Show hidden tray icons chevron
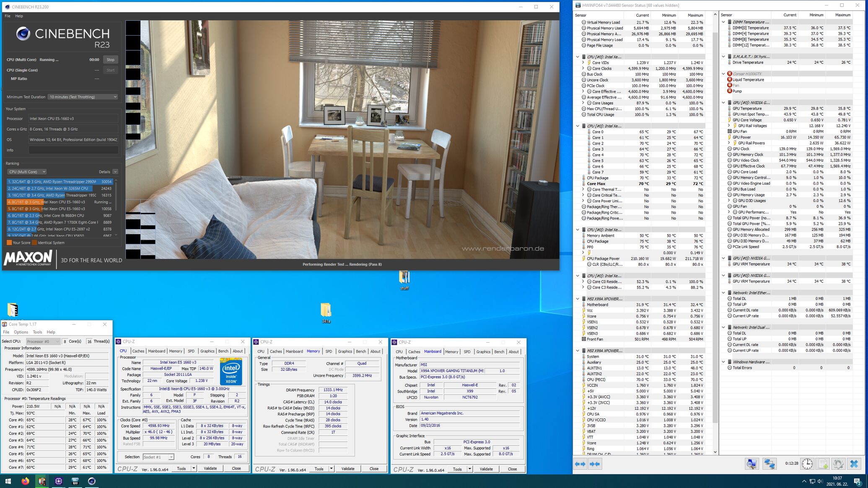Image resolution: width=868 pixels, height=488 pixels. 803,481
